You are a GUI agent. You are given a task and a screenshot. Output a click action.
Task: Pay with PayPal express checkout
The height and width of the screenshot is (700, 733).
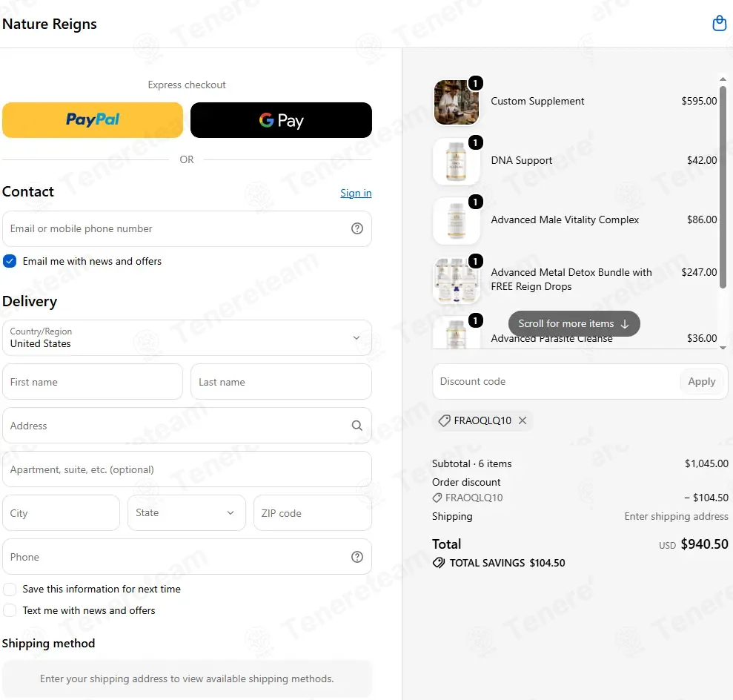pos(93,119)
